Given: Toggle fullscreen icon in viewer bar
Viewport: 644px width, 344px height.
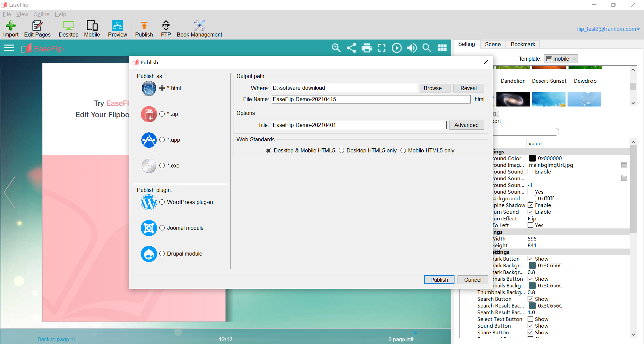Looking at the screenshot, I should tap(382, 48).
